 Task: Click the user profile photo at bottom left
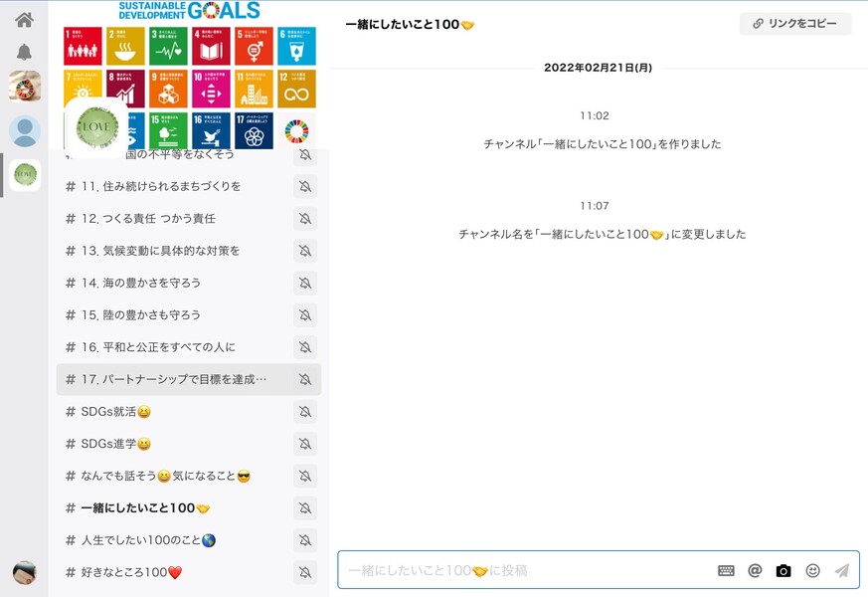click(24, 572)
